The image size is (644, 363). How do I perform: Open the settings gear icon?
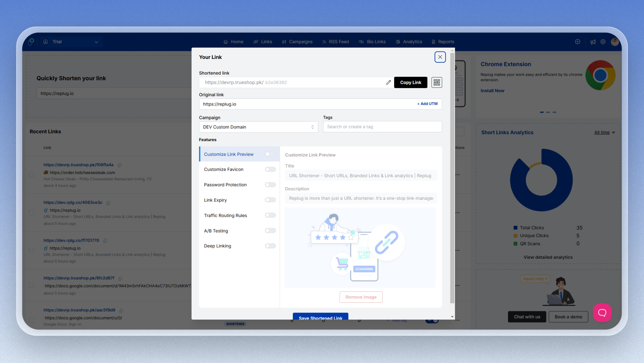[x=603, y=42]
